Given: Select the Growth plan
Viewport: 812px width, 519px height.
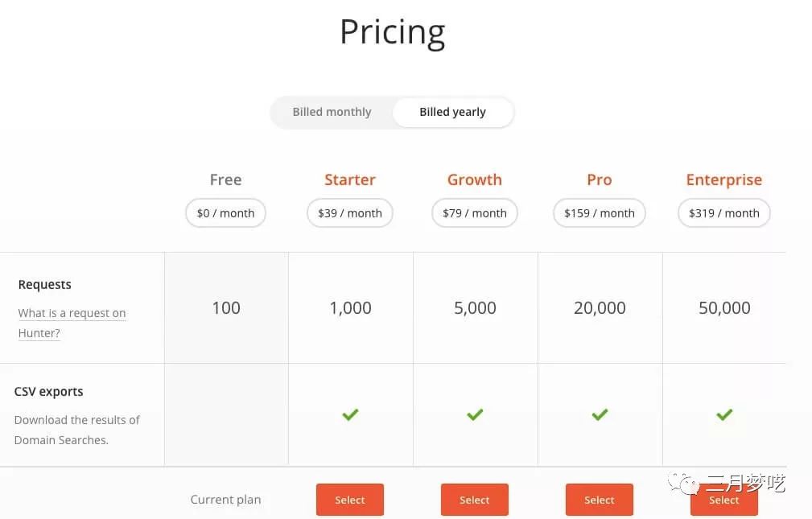Looking at the screenshot, I should point(475,500).
